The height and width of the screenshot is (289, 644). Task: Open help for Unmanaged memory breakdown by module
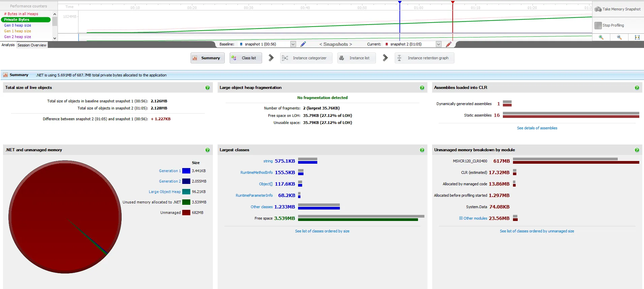coord(637,150)
